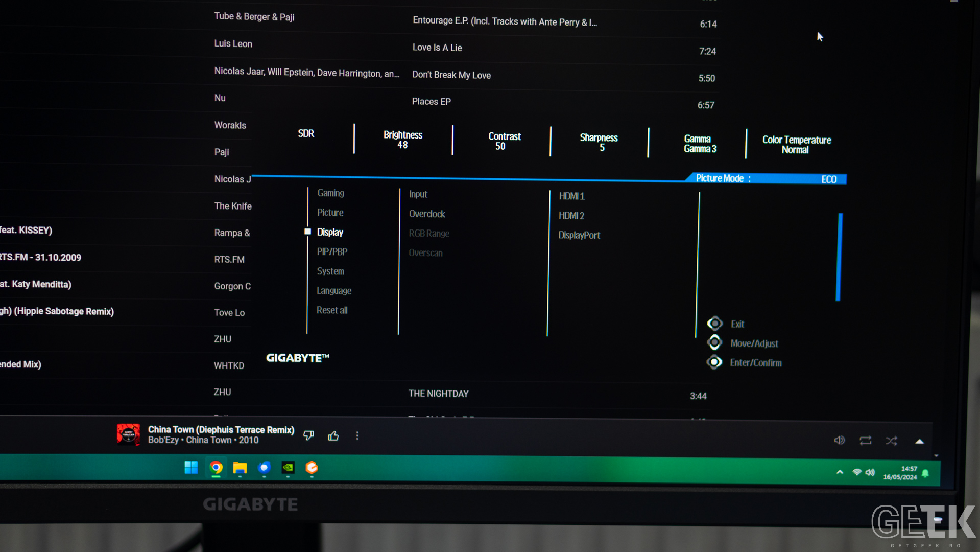Click the Contrast 50 OSD header

504,141
